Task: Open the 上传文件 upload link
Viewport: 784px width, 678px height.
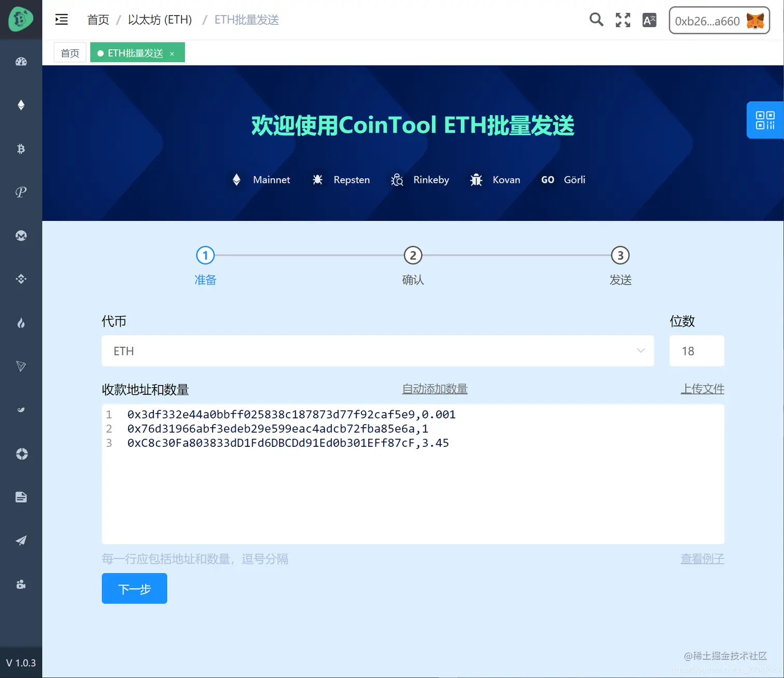Action: [x=703, y=389]
